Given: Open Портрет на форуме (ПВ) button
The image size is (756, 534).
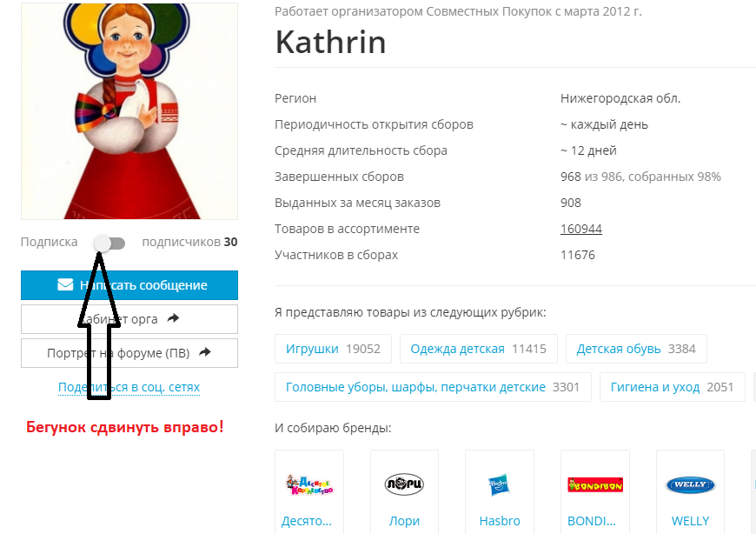Looking at the screenshot, I should point(129,353).
